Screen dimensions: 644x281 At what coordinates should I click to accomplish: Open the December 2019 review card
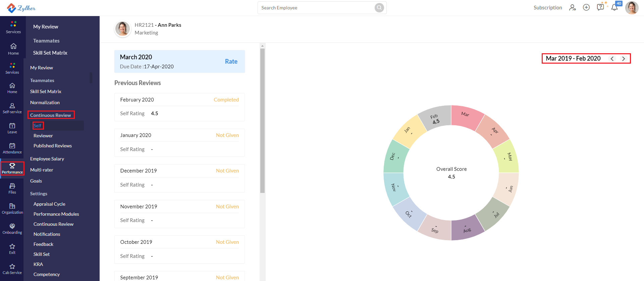point(179,178)
